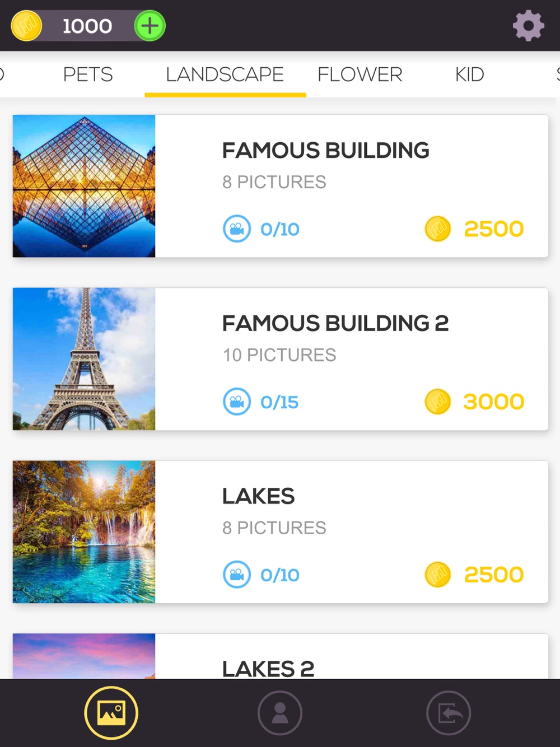Image resolution: width=560 pixels, height=747 pixels.
Task: Tap the video camera icon on Famous Building
Action: point(237,229)
